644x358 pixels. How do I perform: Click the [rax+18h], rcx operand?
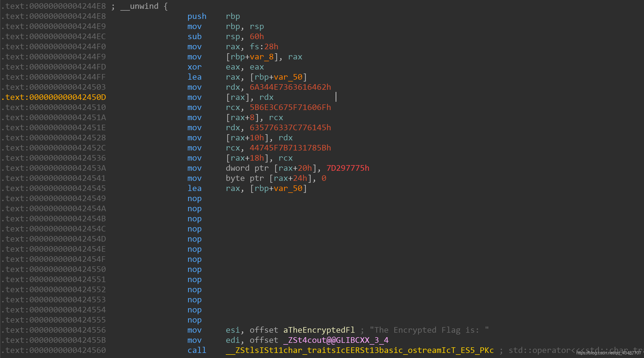(x=259, y=158)
